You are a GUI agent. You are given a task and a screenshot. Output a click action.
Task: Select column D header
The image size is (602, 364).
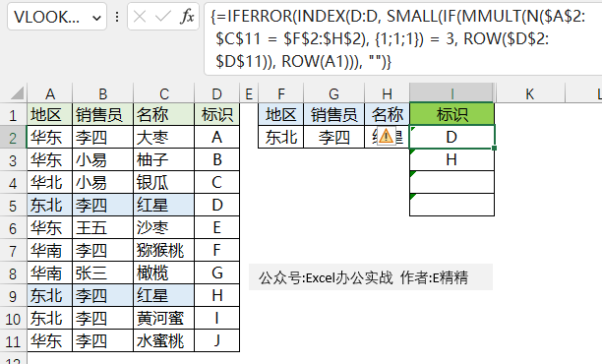pyautogui.click(x=217, y=94)
